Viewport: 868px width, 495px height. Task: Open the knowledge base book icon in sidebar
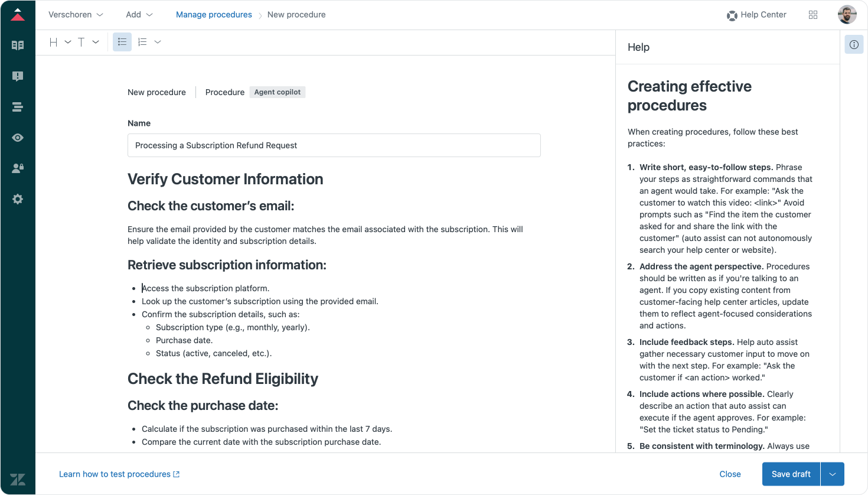[x=18, y=45]
